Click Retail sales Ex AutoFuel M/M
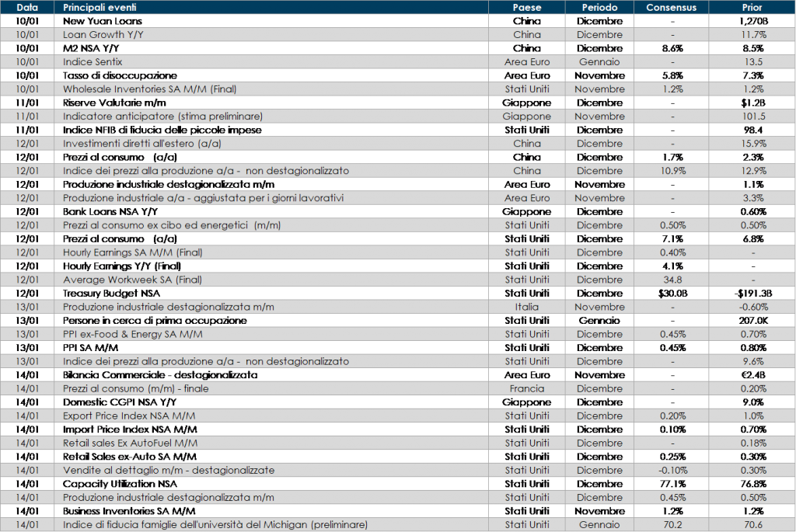The width and height of the screenshot is (796, 532). [x=130, y=443]
